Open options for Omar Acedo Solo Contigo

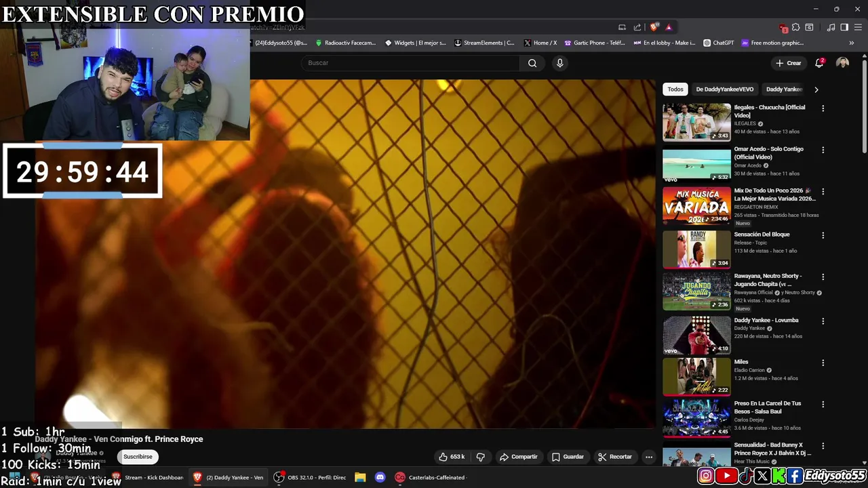pos(823,150)
